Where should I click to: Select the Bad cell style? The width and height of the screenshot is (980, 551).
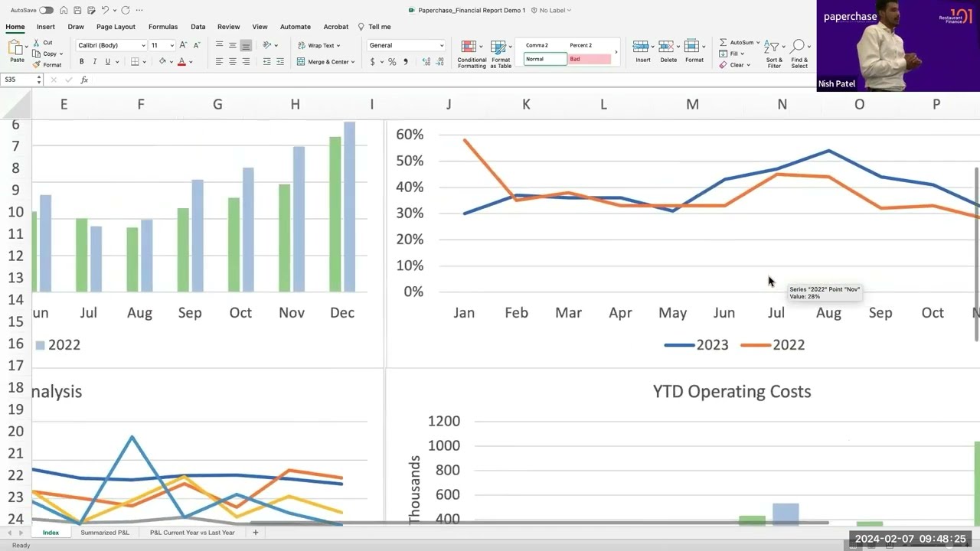click(589, 59)
